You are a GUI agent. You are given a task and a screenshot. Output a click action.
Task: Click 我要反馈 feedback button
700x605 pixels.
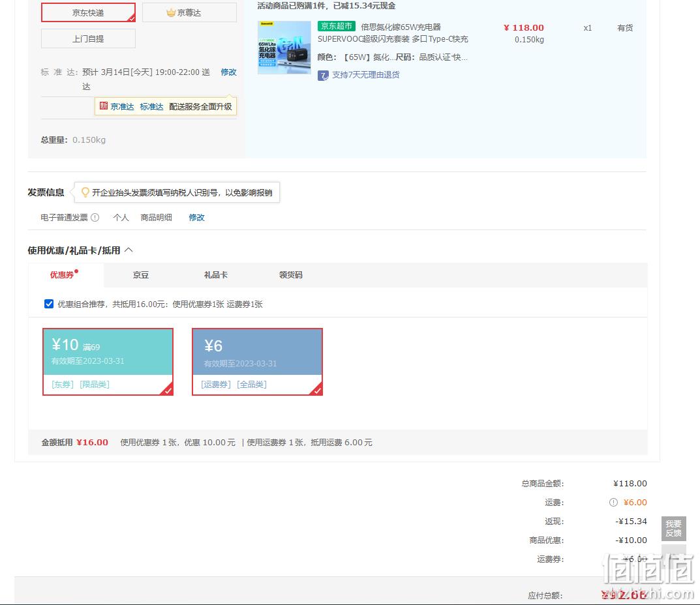(x=674, y=528)
